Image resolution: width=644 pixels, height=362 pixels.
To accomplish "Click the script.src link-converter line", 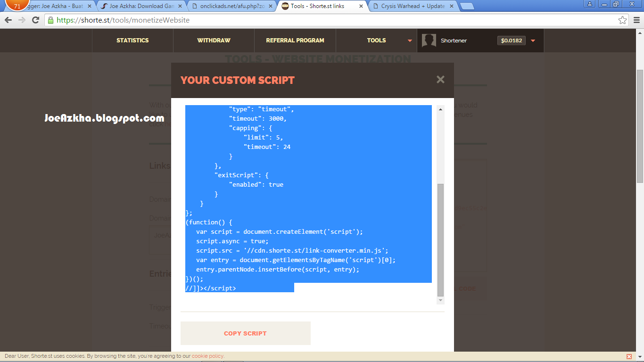I will click(x=292, y=251).
